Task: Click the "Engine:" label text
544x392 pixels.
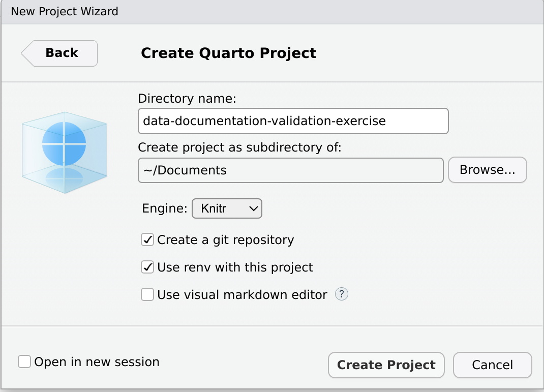Action: [x=164, y=208]
